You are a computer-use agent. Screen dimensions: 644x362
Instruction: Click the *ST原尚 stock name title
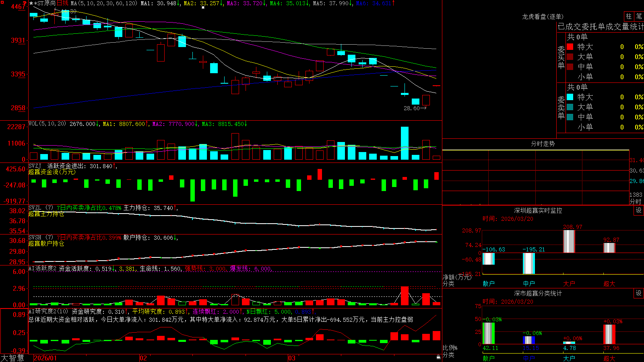pos(45,3)
